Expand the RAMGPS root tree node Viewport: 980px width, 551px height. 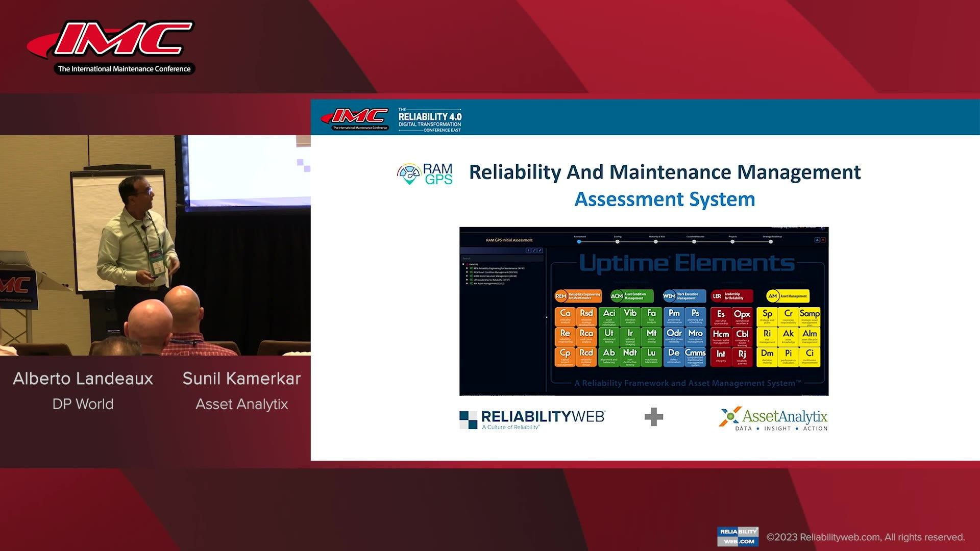tap(463, 263)
